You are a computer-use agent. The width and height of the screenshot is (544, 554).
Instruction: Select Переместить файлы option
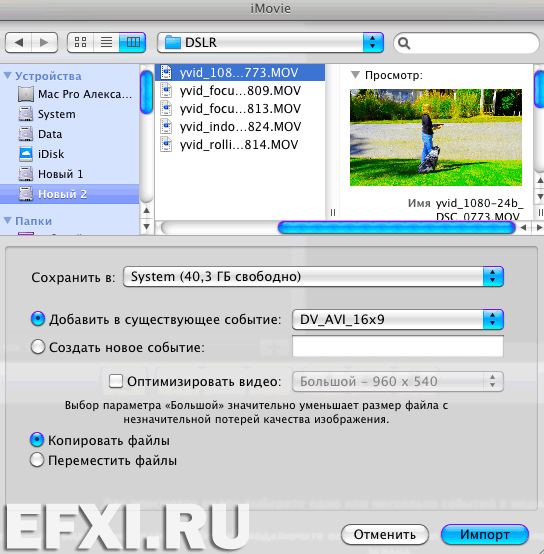tap(37, 460)
